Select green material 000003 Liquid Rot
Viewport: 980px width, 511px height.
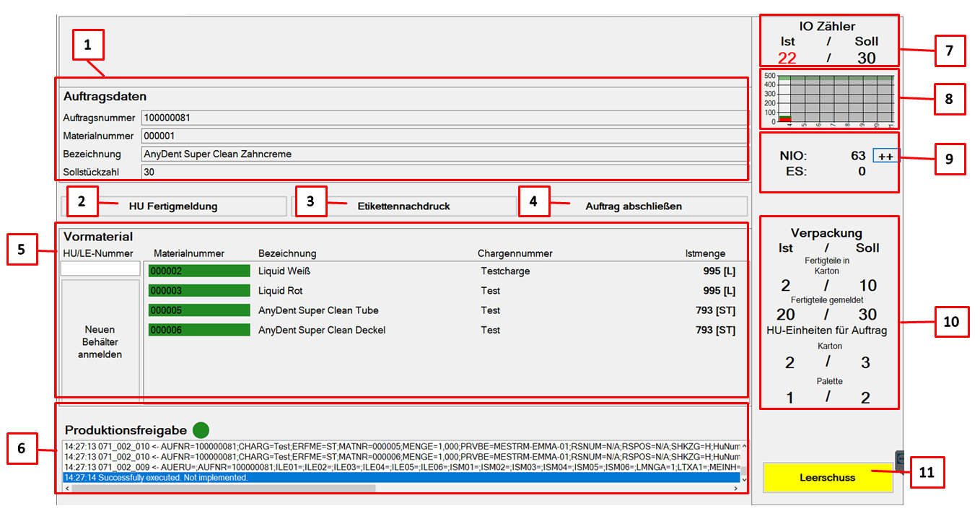[199, 291]
